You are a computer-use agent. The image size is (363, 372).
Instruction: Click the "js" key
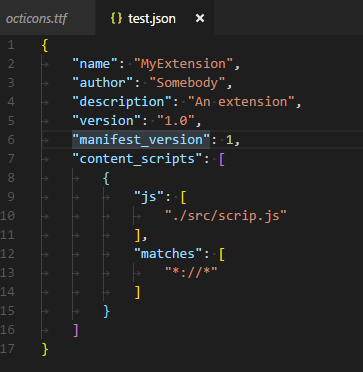(149, 197)
